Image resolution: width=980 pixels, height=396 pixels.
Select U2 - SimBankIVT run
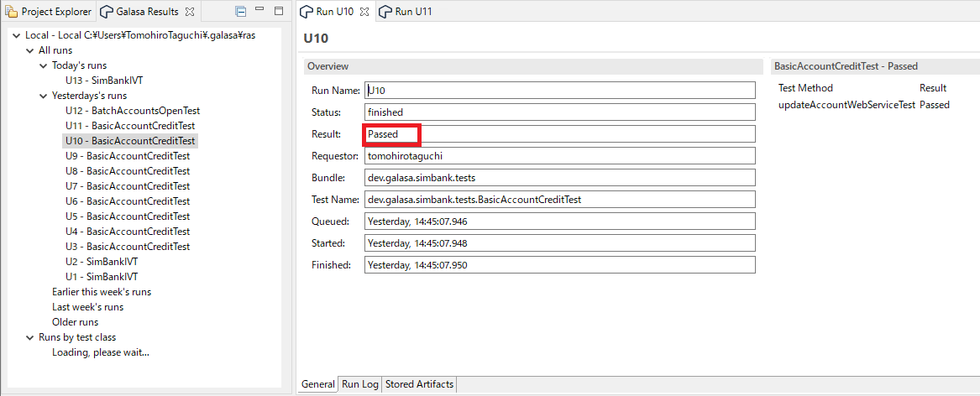click(x=102, y=262)
